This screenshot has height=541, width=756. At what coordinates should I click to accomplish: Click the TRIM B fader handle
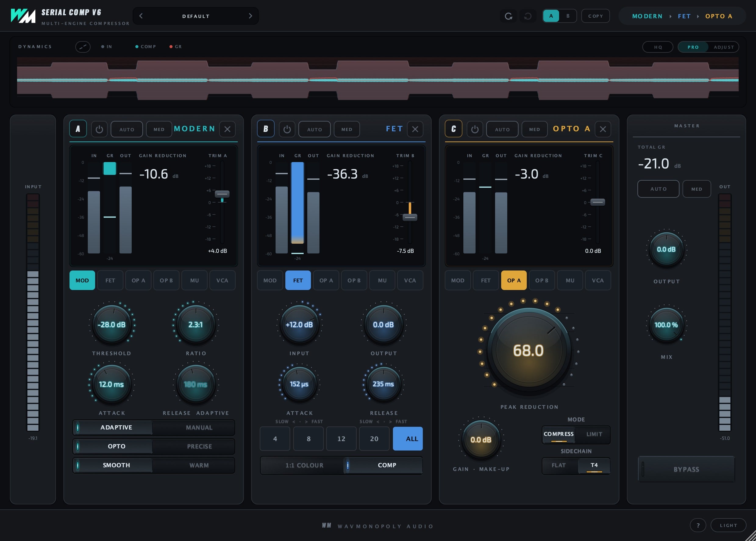410,217
